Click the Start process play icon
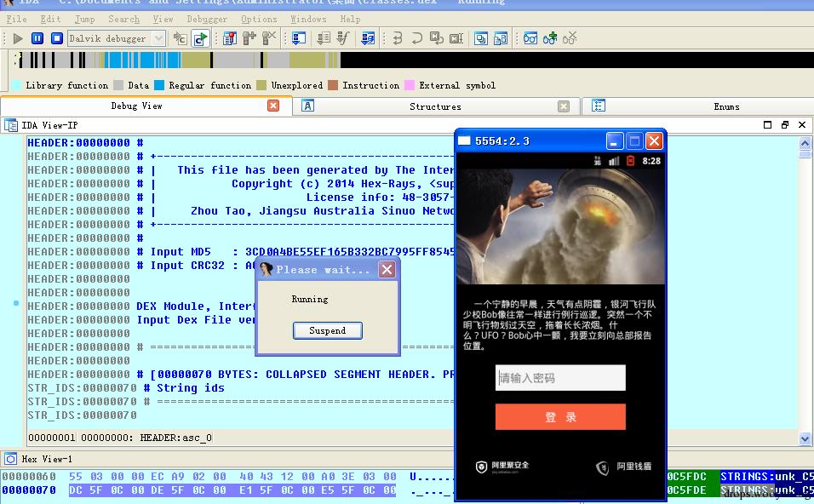Image resolution: width=814 pixels, height=504 pixels. click(18, 38)
